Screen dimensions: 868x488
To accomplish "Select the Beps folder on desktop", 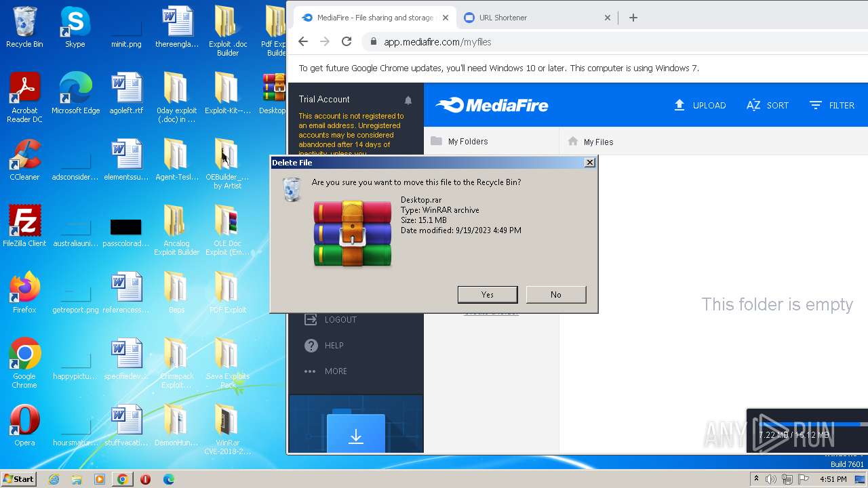I will point(176,293).
